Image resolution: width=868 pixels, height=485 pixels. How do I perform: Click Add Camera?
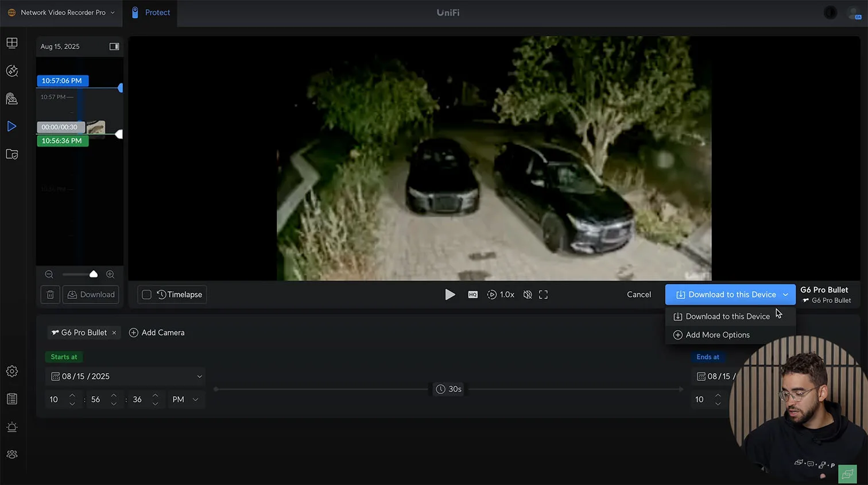157,333
